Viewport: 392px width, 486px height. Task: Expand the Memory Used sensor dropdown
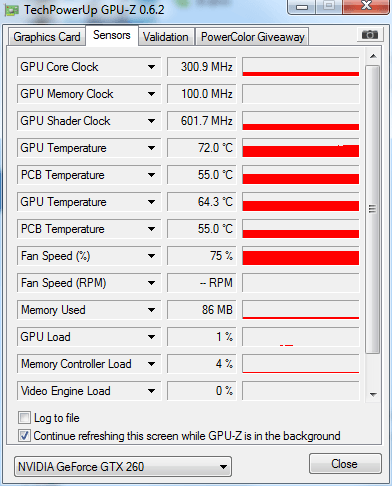[151, 310]
